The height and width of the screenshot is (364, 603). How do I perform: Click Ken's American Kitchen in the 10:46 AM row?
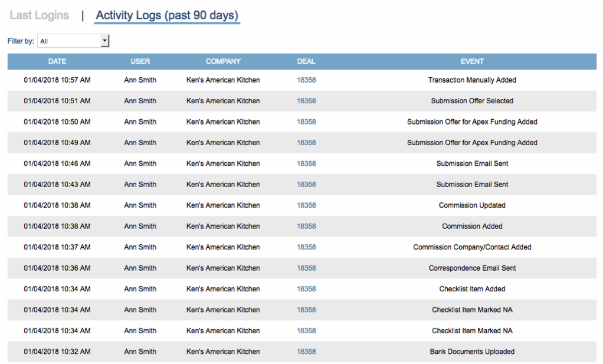(223, 163)
